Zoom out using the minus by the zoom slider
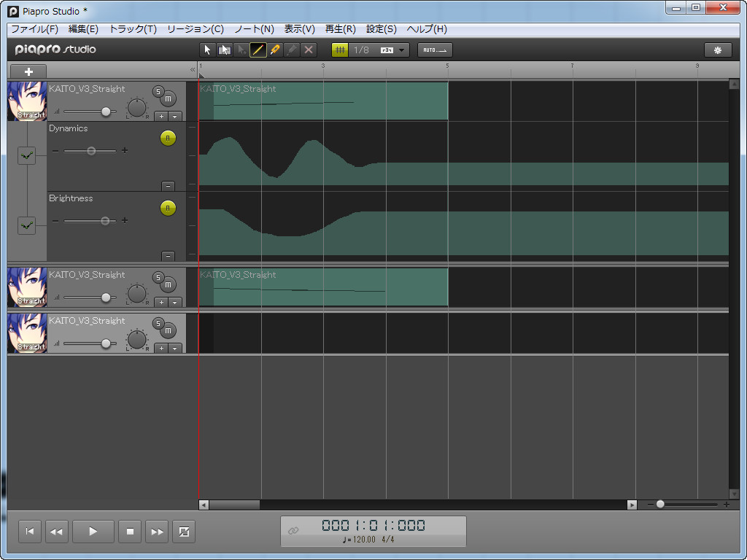 click(651, 505)
